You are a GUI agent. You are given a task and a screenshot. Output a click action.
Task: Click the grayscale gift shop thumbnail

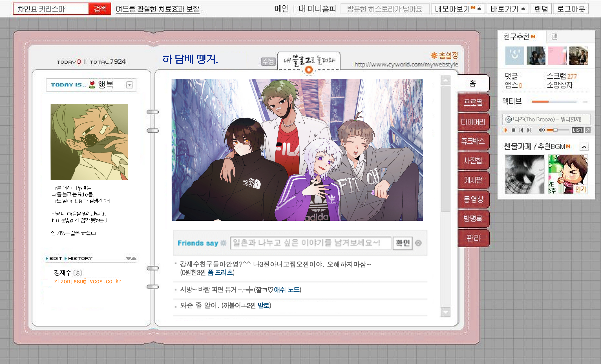pyautogui.click(x=524, y=174)
